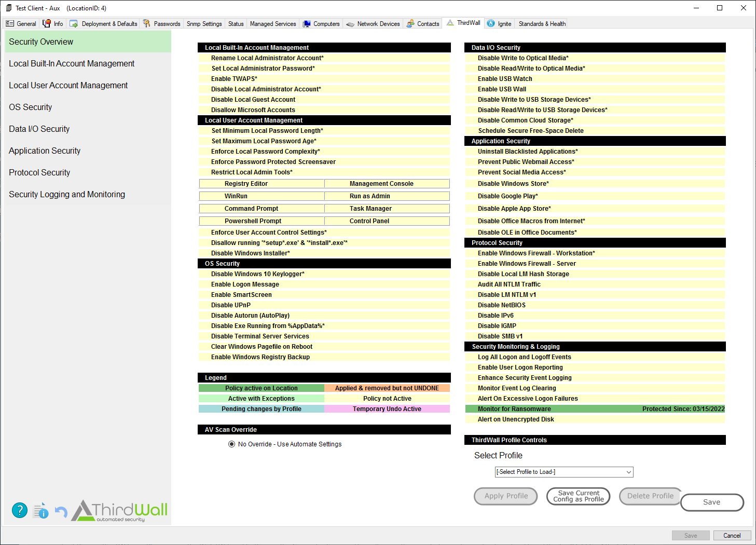Select Security Overview in the sidebar

tap(88, 42)
